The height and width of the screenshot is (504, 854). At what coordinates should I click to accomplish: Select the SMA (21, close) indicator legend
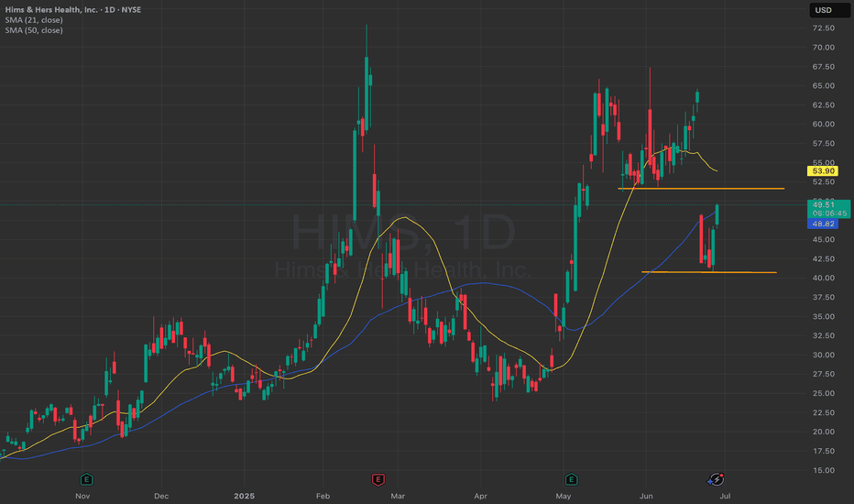pyautogui.click(x=34, y=19)
